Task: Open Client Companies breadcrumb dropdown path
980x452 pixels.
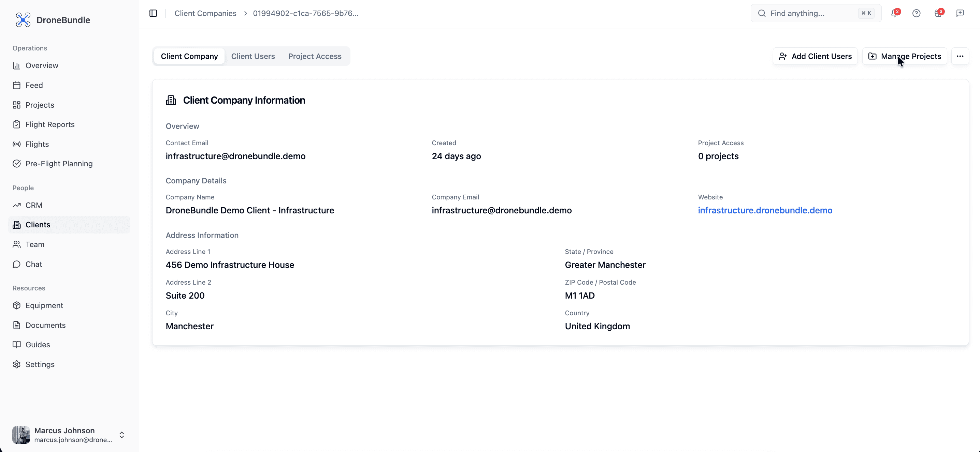Action: (x=205, y=13)
